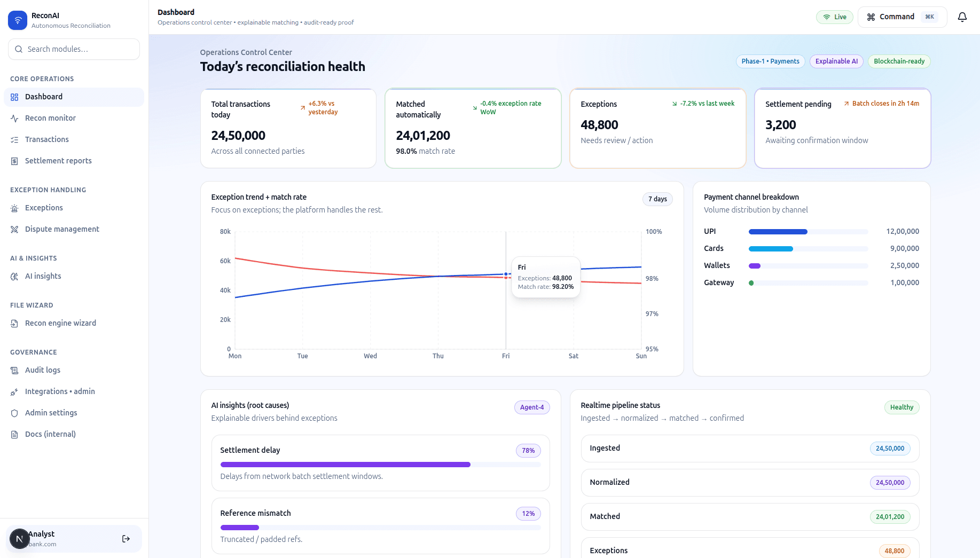The height and width of the screenshot is (558, 980).
Task: Click the Command key symbol icon
Action: pos(871,17)
